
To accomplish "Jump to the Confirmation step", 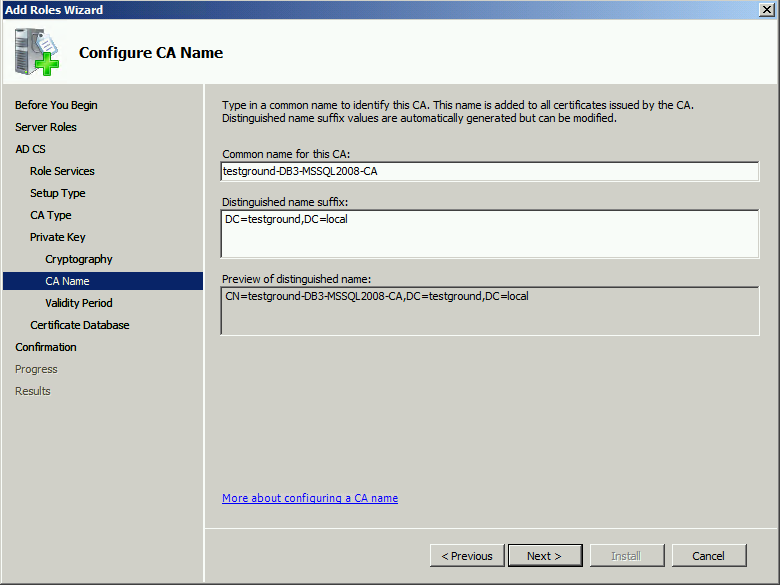I will tap(46, 347).
